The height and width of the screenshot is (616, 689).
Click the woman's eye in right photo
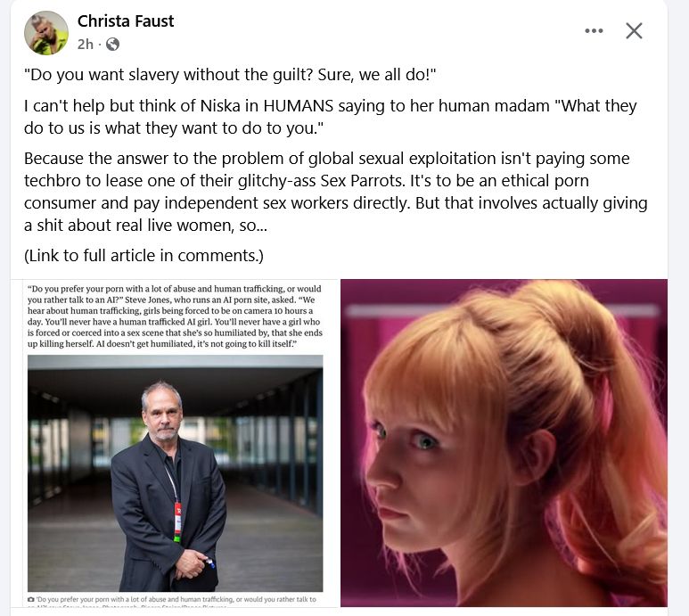tap(424, 440)
